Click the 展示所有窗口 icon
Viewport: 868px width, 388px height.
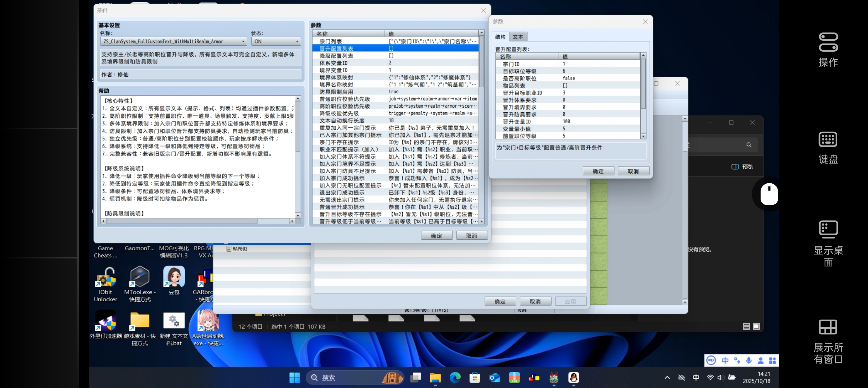click(828, 327)
